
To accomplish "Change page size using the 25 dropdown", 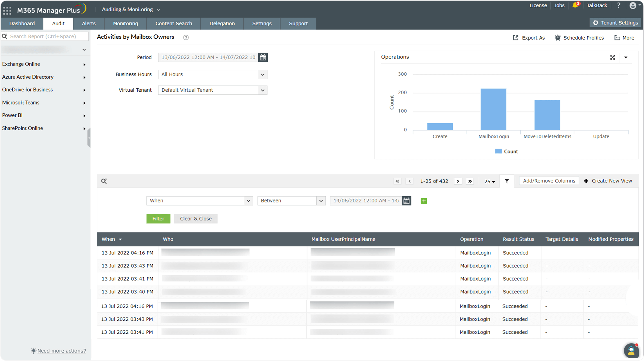I will click(x=489, y=181).
